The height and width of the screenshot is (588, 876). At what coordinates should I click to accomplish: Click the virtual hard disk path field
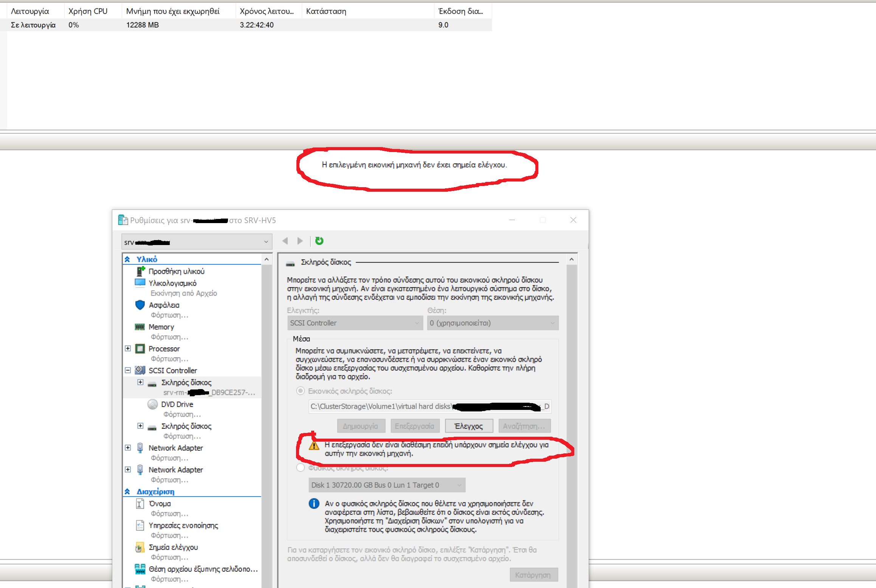pos(429,406)
